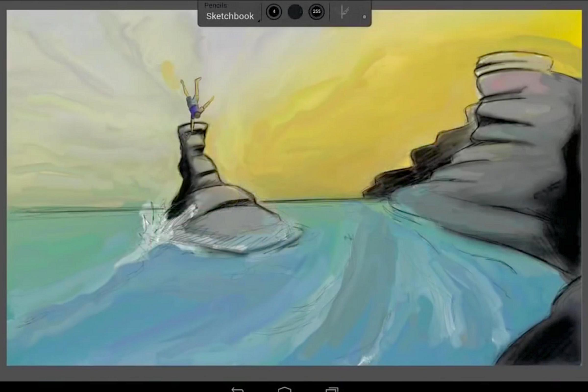The width and height of the screenshot is (588, 392).
Task: Tap the brush size 4 control
Action: point(274,12)
